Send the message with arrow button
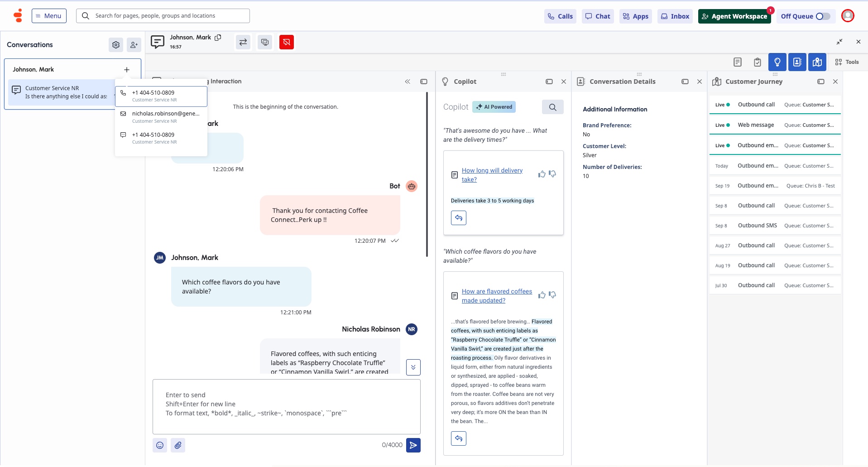Viewport: 868px width, 467px height. [413, 445]
